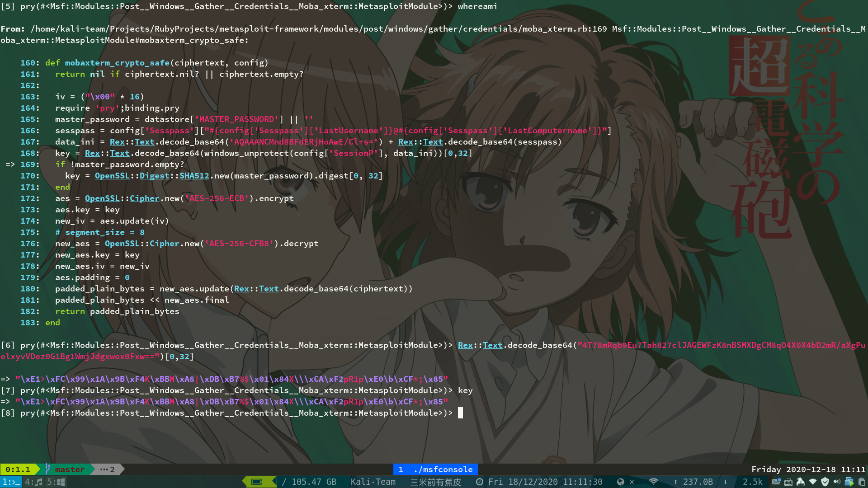Switch to workspace 1 terminal
This screenshot has width=868, height=488.
tap(11, 482)
